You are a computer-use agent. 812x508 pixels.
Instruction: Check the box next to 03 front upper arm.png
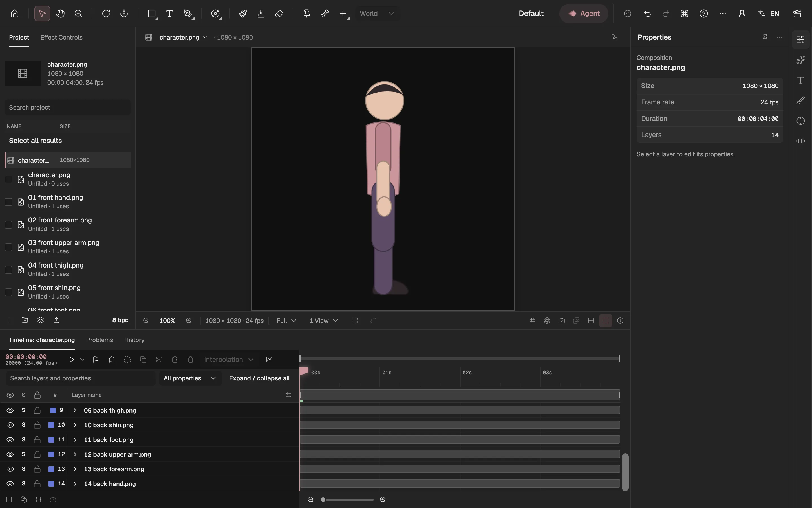8,247
